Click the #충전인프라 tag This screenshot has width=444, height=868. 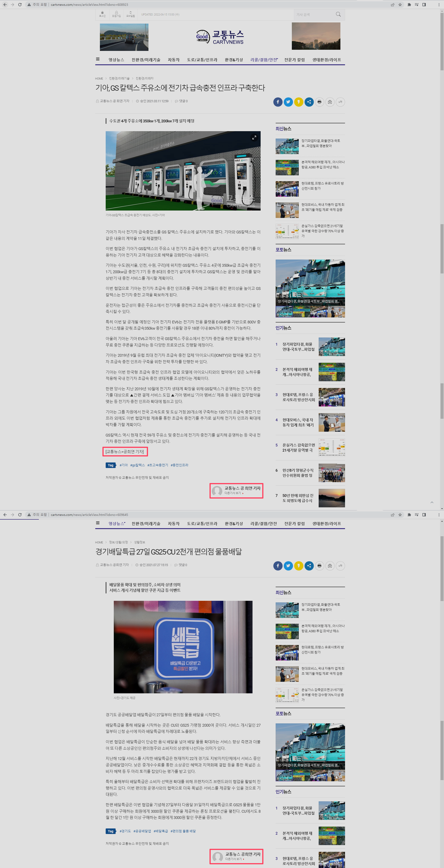coord(179,465)
